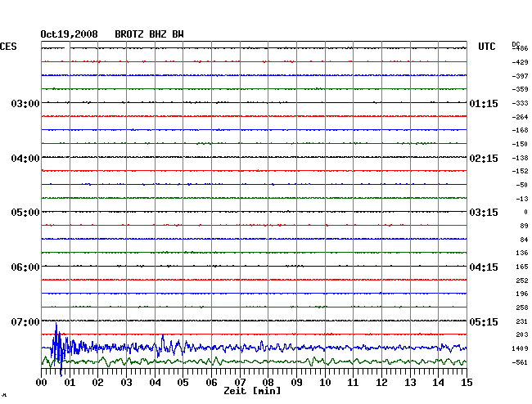
Task: Click minute 15 tick on the bottom axis
Action: click(466, 382)
